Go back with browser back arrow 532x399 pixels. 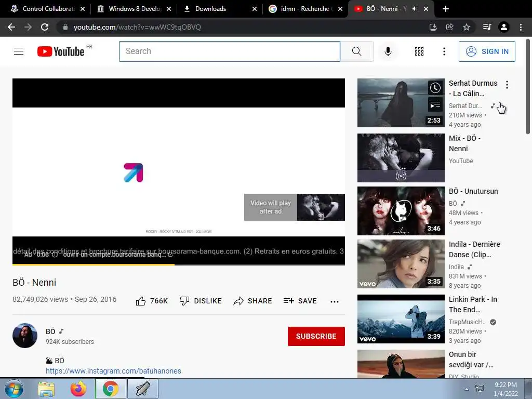point(11,27)
